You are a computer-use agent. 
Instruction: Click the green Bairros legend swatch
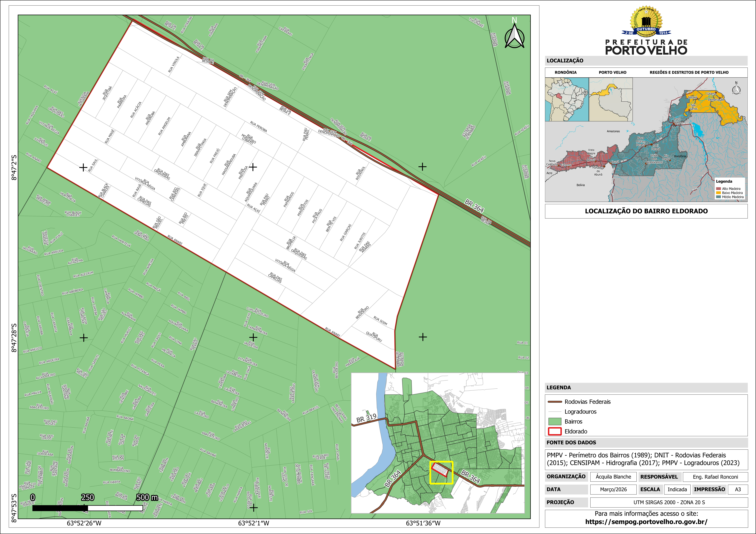click(555, 421)
